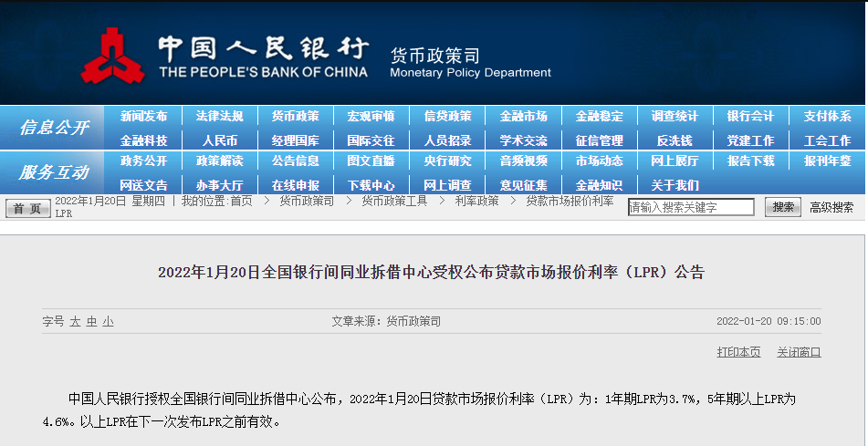The width and height of the screenshot is (868, 446).
Task: Open 网上调查 menu item
Action: pos(447,185)
